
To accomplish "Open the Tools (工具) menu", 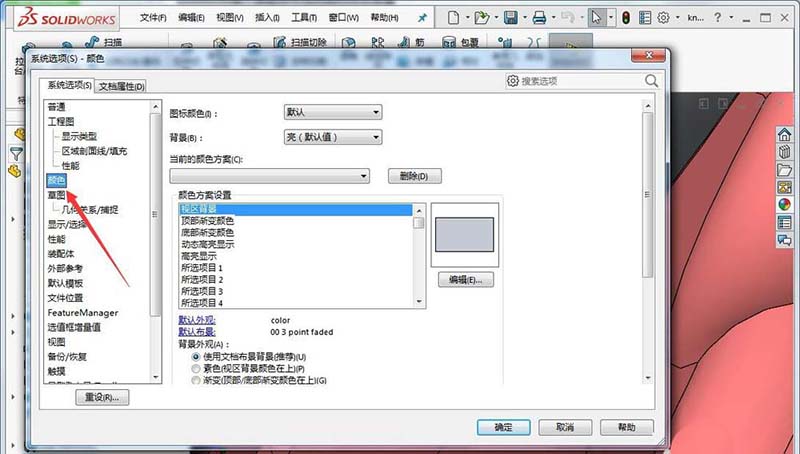I will (x=304, y=18).
